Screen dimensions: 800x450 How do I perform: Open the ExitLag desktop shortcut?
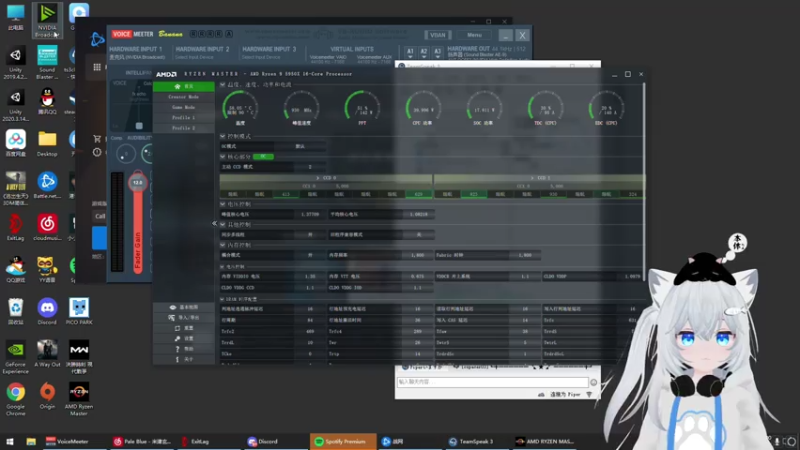(x=15, y=227)
